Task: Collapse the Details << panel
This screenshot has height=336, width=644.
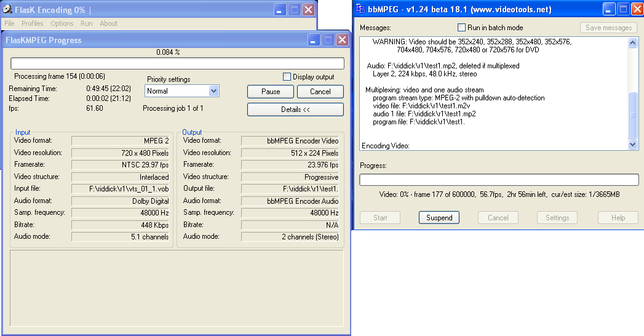Action: click(x=295, y=110)
